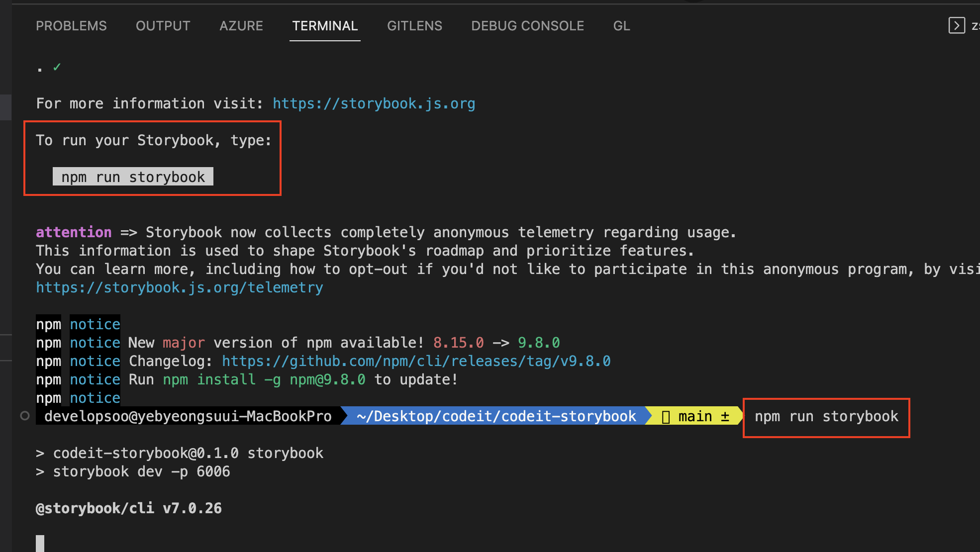
Task: Click the 'To run your Storybook, type:' line
Action: 154,140
